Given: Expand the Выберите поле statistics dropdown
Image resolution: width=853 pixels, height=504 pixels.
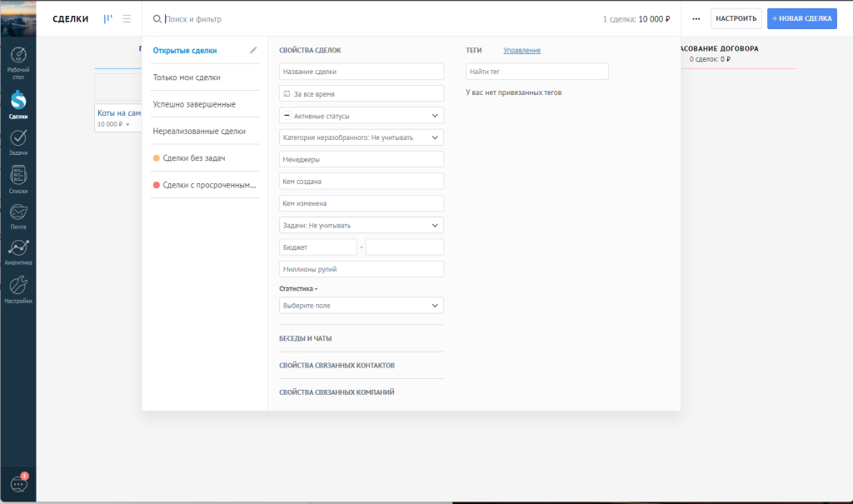Looking at the screenshot, I should 361,306.
